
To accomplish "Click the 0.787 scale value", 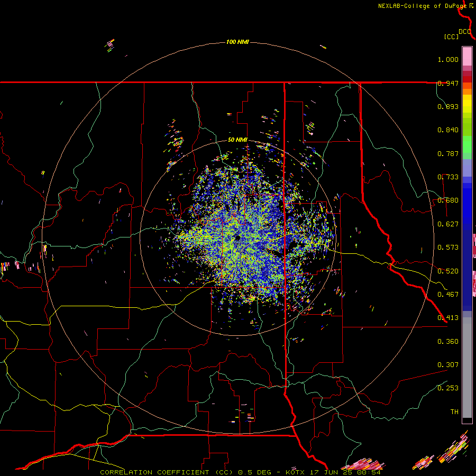I will 448,153.
